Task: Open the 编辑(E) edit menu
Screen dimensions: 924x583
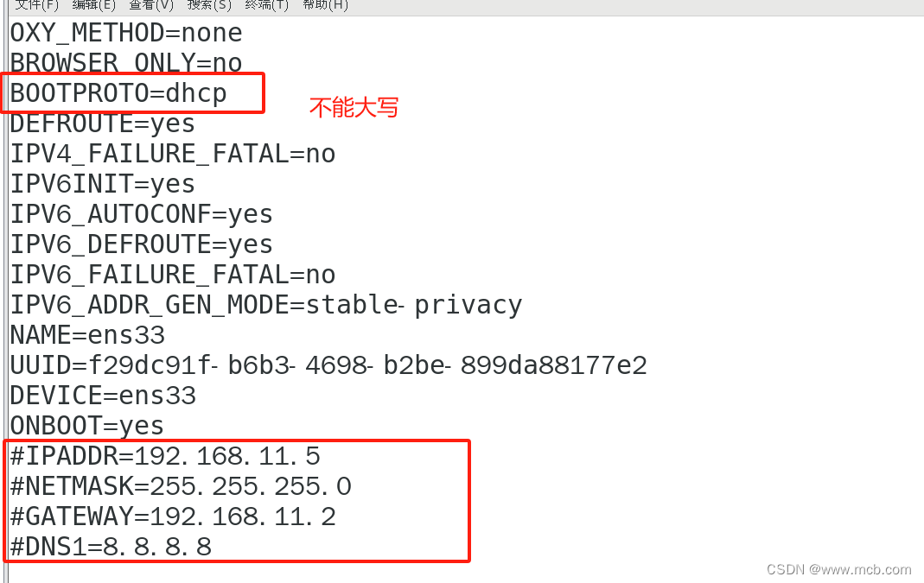Action: [x=93, y=6]
